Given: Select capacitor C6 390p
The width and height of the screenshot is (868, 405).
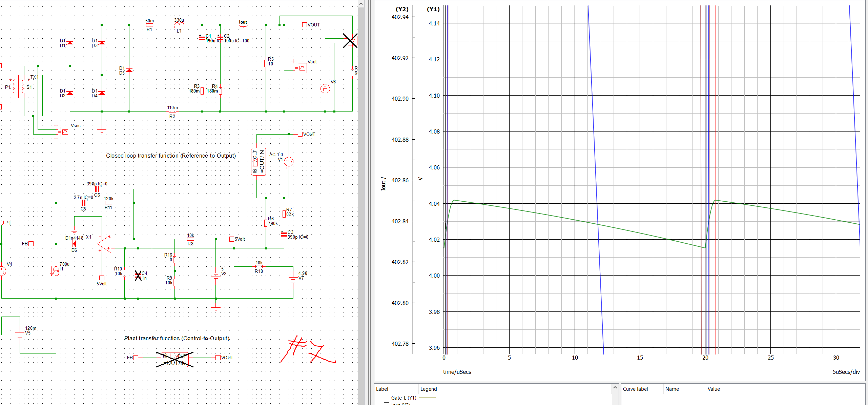Looking at the screenshot, I should [x=97, y=189].
